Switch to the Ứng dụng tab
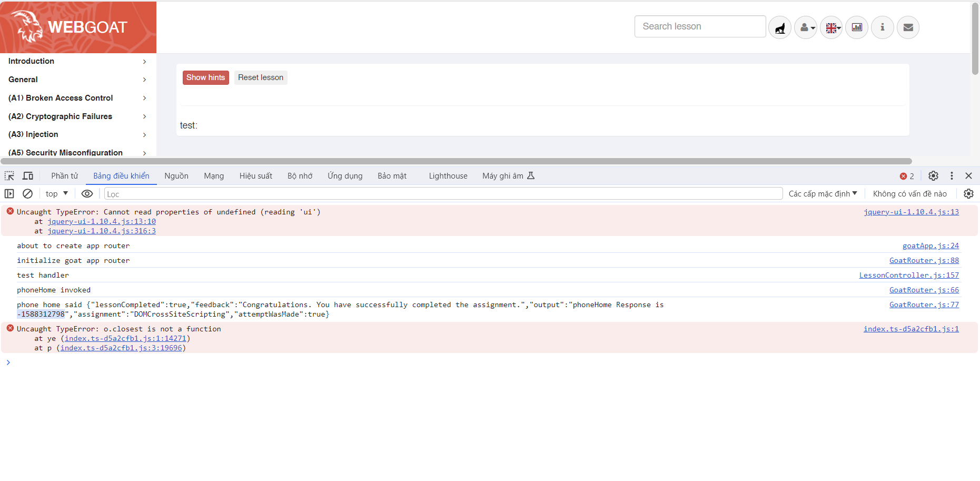This screenshot has height=481, width=980. [x=345, y=176]
